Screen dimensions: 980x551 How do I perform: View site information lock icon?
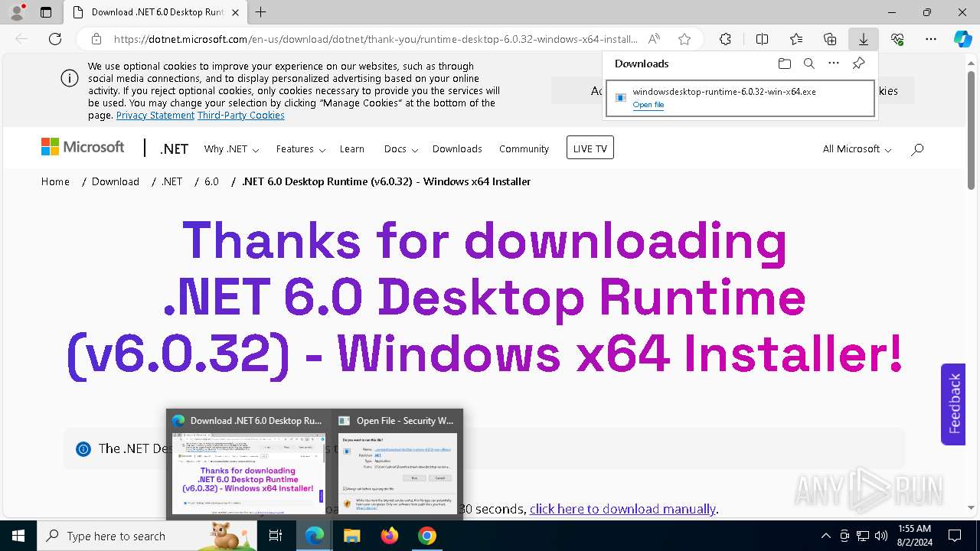click(x=96, y=39)
